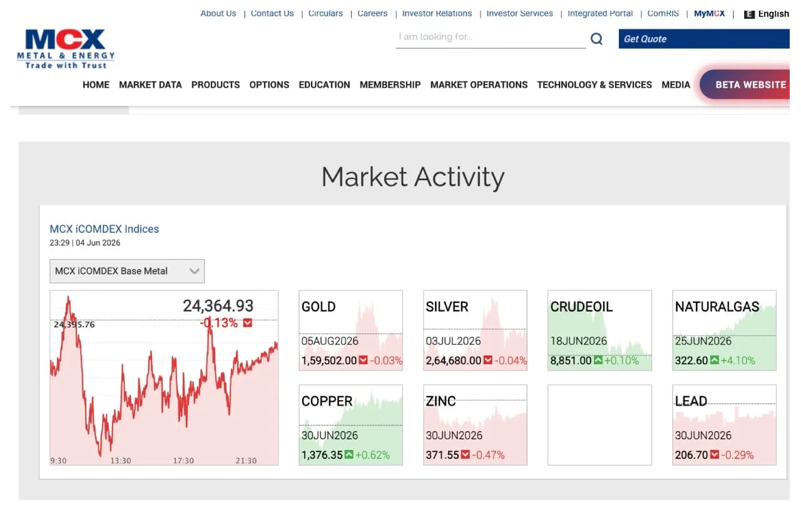
Task: Open the MCX iCOMDEX Base Metal dropdown
Action: tap(127, 271)
